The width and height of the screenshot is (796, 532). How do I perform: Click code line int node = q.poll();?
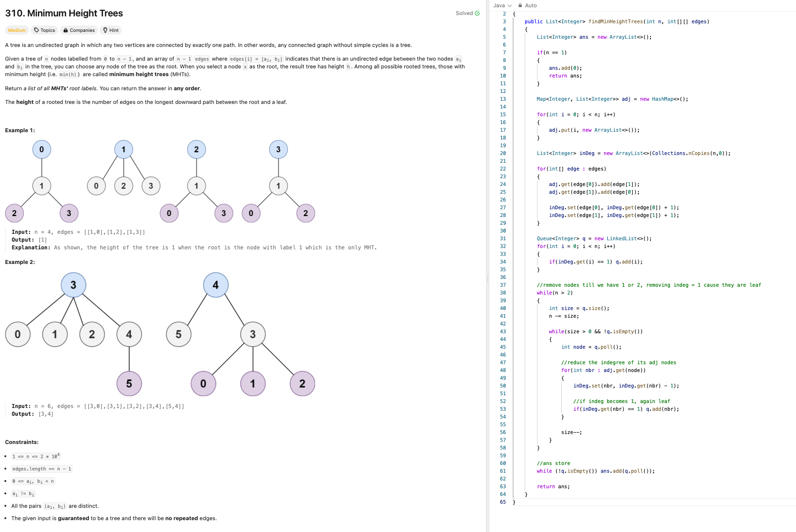click(x=591, y=347)
